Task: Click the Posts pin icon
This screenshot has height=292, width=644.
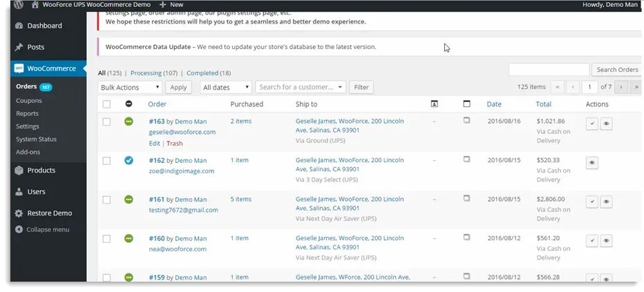Action: point(19,47)
